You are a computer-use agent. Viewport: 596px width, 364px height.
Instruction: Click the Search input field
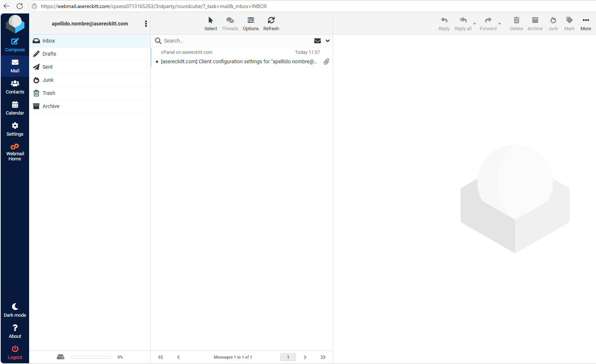click(x=237, y=41)
